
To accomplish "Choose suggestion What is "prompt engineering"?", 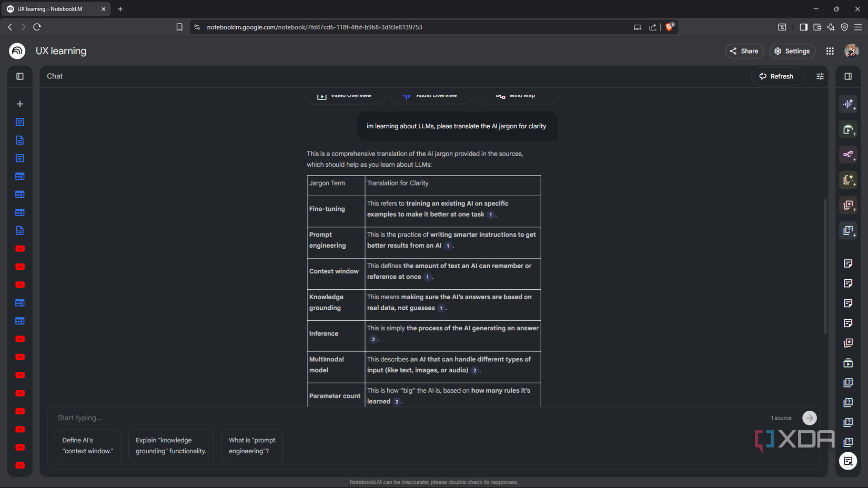I will click(252, 445).
